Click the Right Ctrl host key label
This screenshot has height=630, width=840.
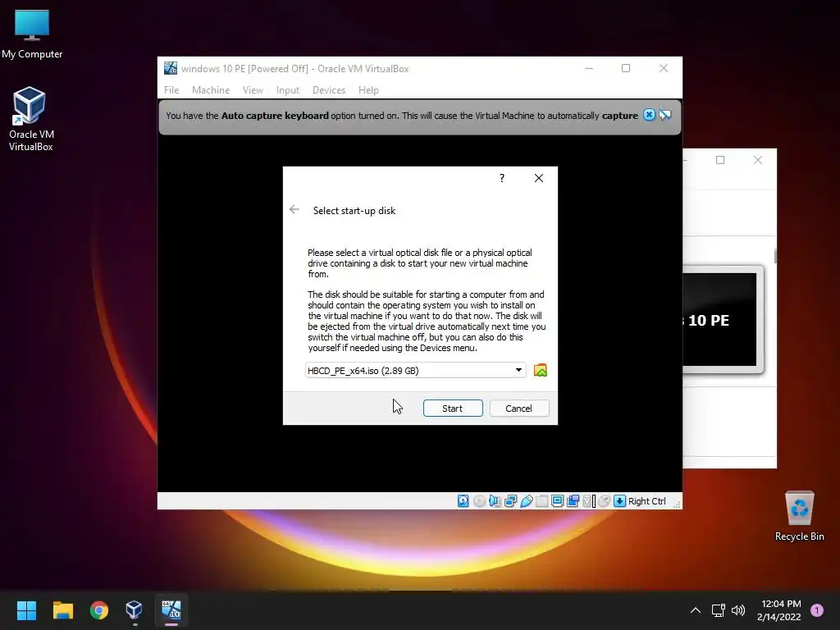[646, 501]
